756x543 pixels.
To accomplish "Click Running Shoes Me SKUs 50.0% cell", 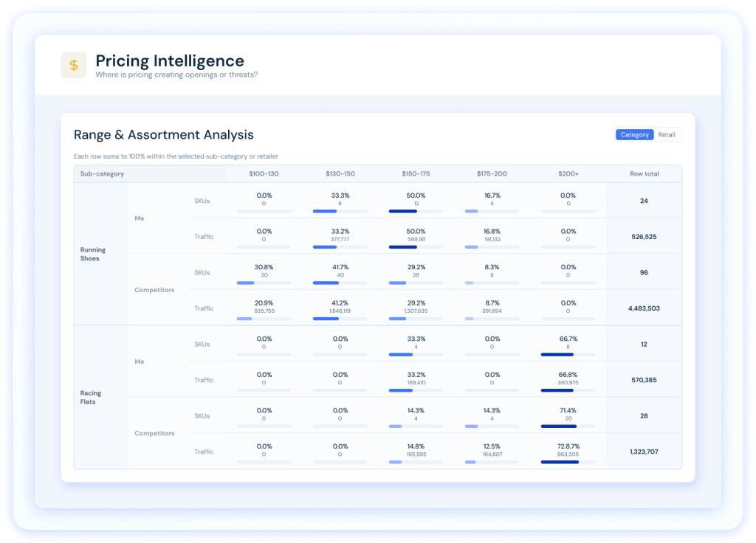I will click(x=416, y=201).
